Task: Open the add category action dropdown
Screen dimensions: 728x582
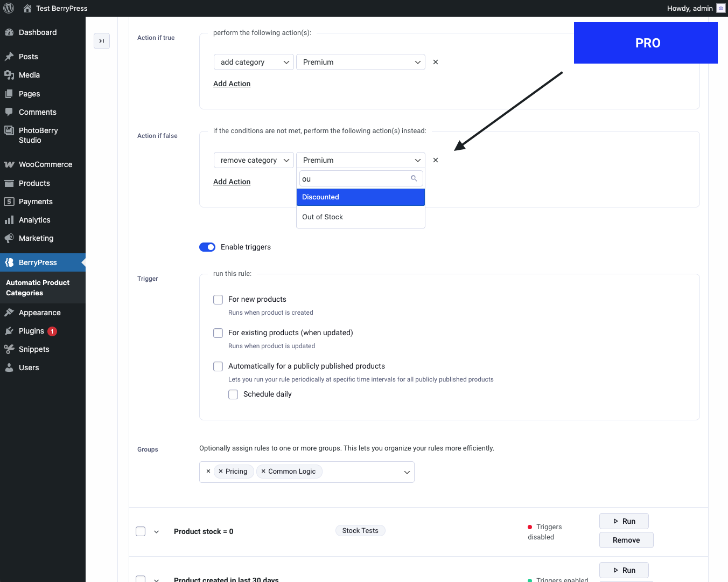Action: click(x=254, y=62)
